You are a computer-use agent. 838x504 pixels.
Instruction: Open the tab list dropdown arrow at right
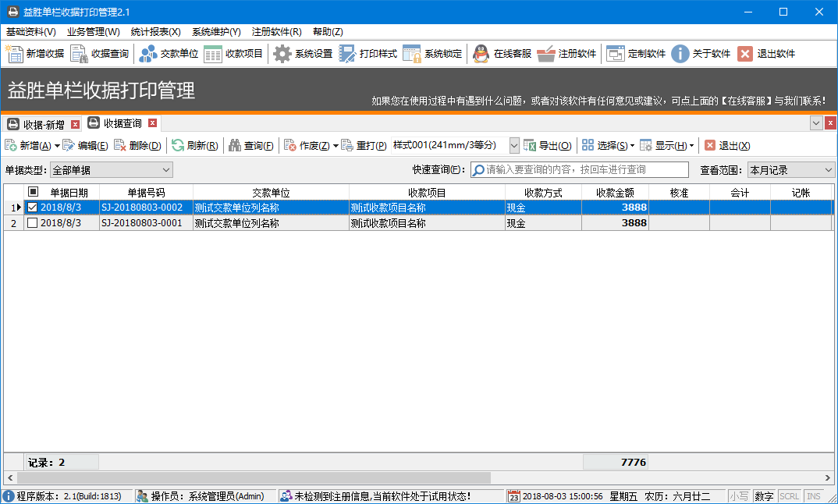click(816, 123)
